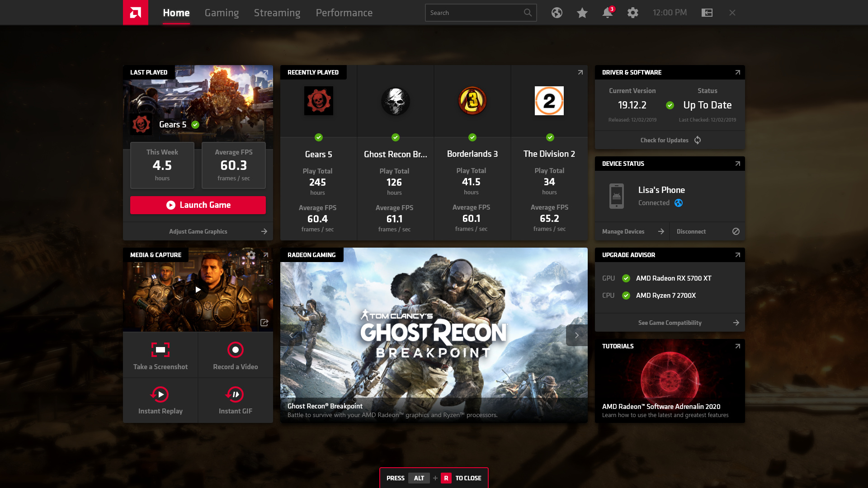Click the globe/region icon

tap(556, 13)
